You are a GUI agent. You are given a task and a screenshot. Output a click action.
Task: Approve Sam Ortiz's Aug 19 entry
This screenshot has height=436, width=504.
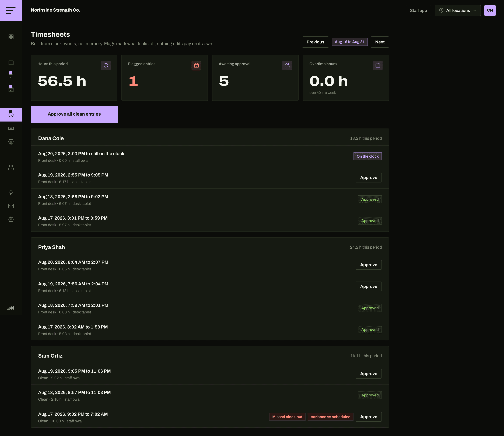pyautogui.click(x=369, y=374)
